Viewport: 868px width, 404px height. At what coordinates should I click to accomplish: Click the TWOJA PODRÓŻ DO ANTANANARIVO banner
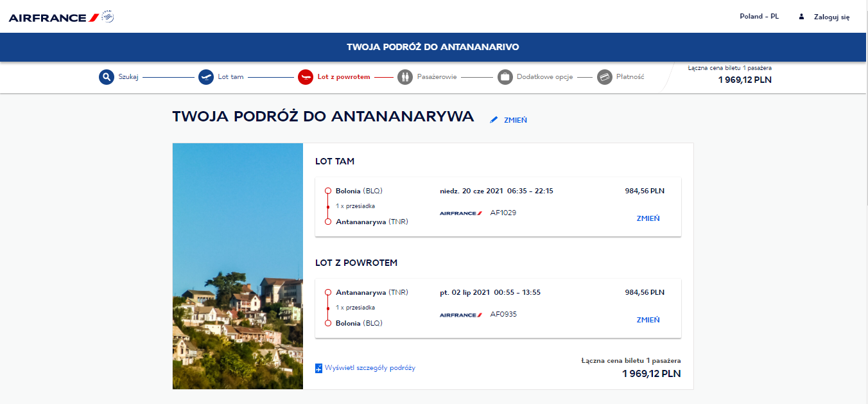pyautogui.click(x=433, y=47)
